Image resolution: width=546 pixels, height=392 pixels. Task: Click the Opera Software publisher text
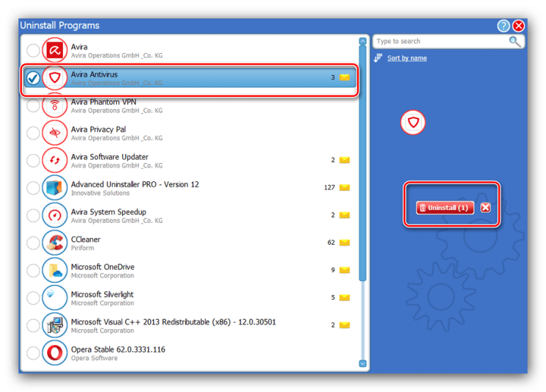[x=94, y=358]
